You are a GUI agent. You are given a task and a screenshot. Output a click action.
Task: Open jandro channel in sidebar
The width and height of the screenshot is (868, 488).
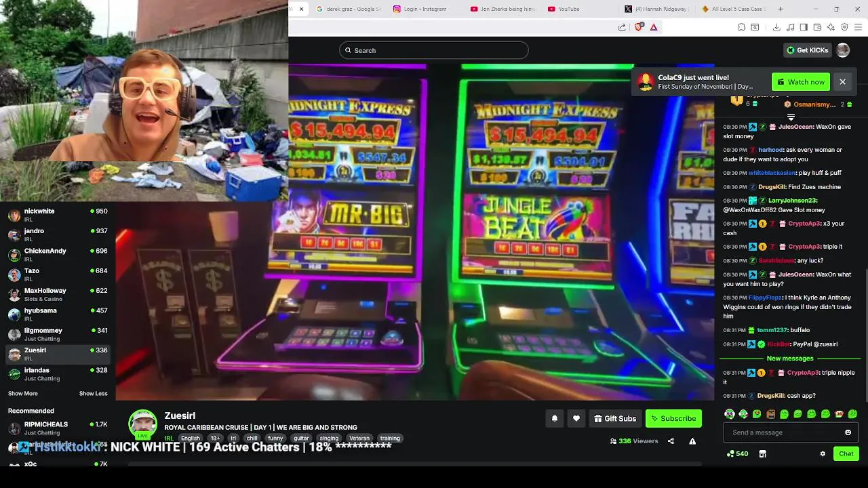click(x=58, y=235)
